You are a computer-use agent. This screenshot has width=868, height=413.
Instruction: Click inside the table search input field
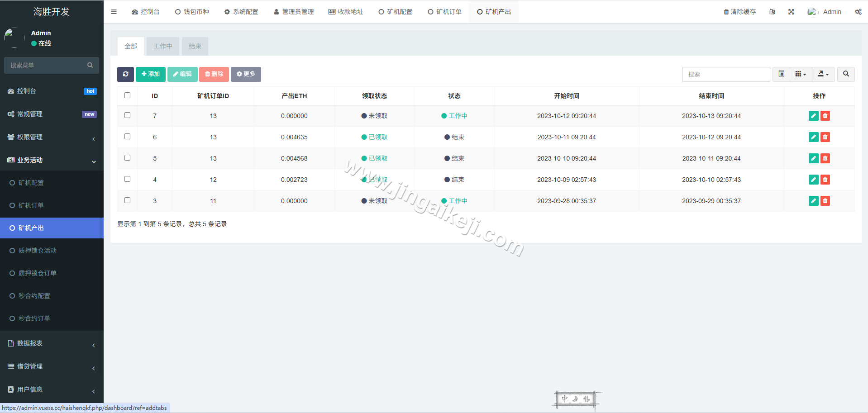pyautogui.click(x=726, y=74)
